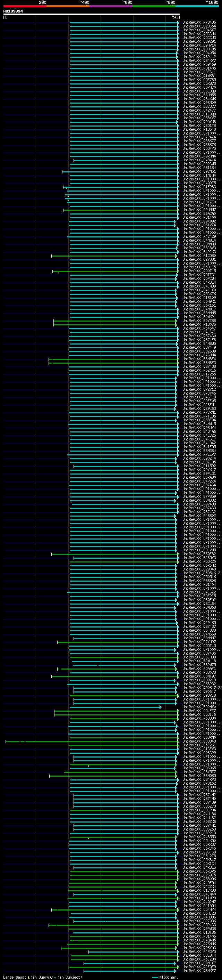Click hit label UniRef100_P38606
222x980 pixels.
(x=199, y=581)
